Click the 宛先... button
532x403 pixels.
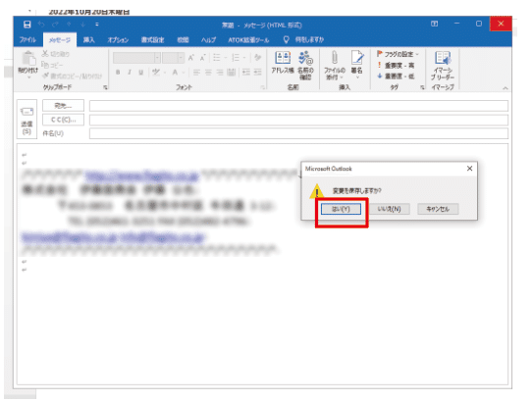(x=63, y=106)
